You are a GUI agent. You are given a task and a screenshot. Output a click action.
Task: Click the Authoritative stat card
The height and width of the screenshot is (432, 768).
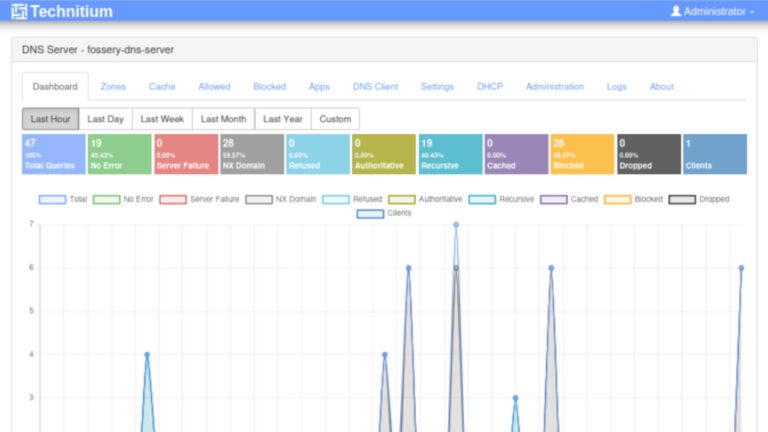click(x=384, y=154)
